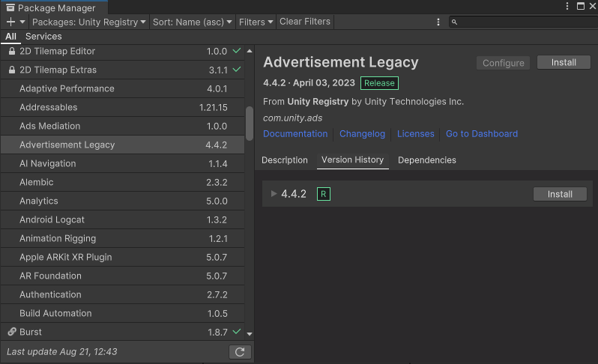The image size is (598, 364).
Task: Maximize the Package Manager window
Action: 581,6
